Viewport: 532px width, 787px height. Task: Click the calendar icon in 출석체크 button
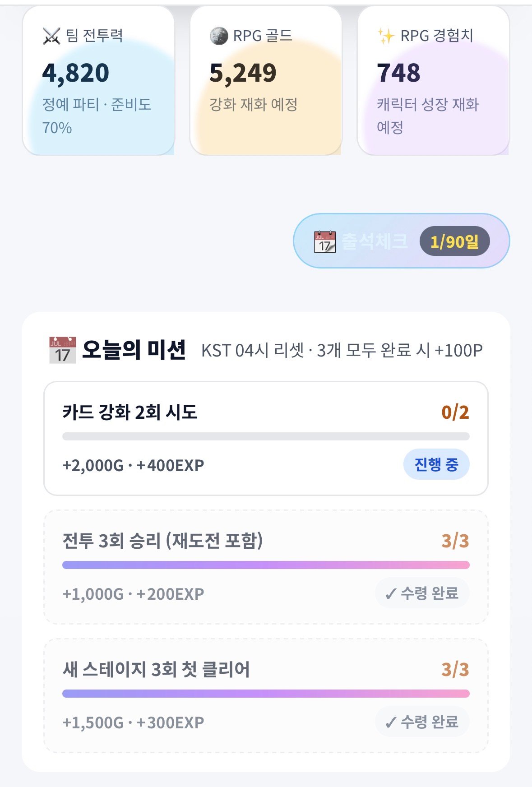pyautogui.click(x=325, y=241)
